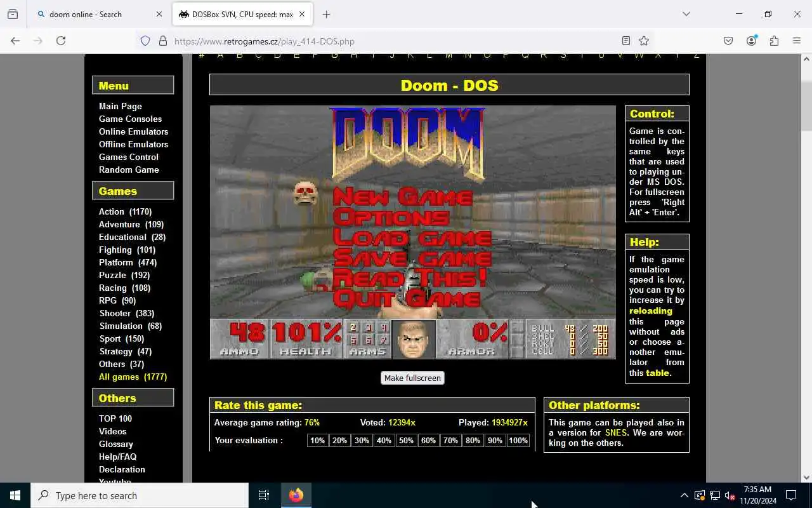Open All games (1777) link
This screenshot has width=812, height=508.
click(133, 377)
